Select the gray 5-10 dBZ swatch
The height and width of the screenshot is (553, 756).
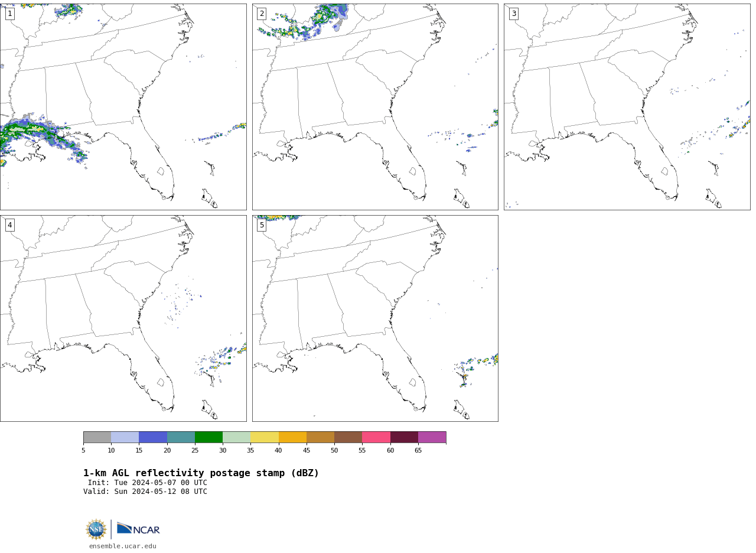point(97,437)
